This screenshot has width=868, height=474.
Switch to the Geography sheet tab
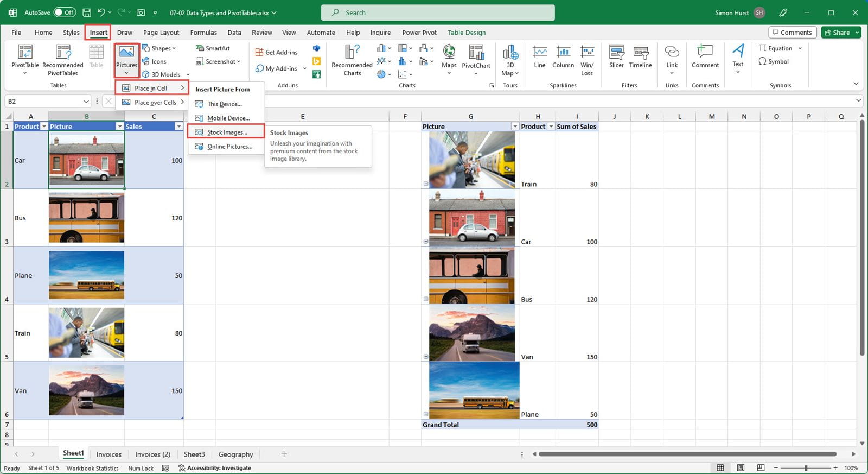pyautogui.click(x=235, y=454)
